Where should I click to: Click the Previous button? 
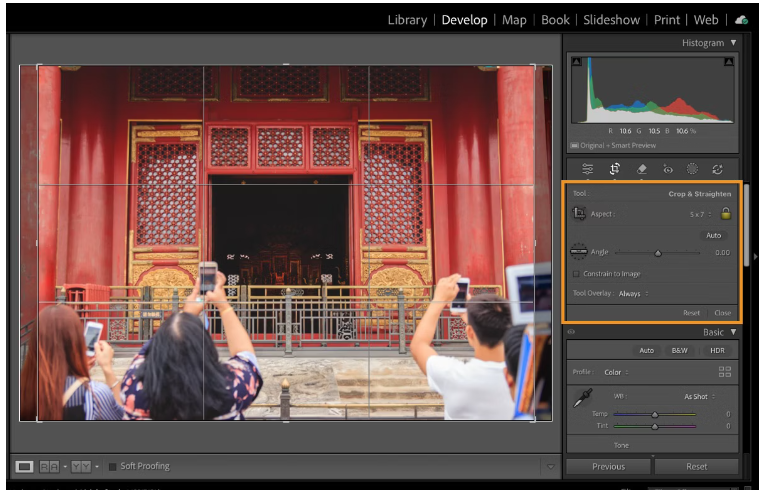pos(608,466)
